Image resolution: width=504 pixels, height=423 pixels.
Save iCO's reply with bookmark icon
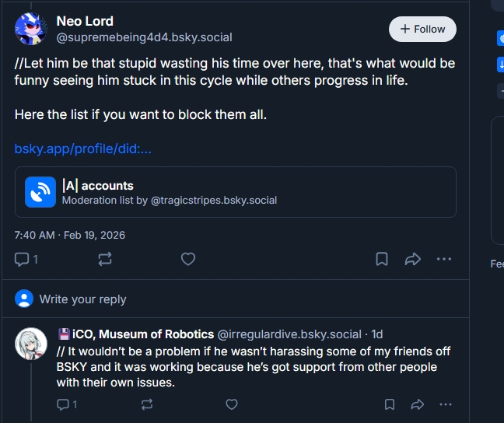(390, 404)
